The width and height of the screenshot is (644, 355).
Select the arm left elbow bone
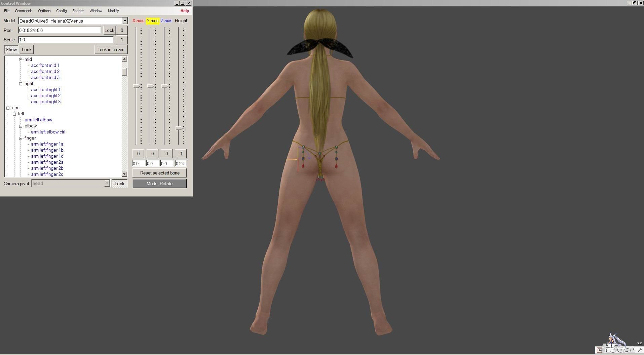[38, 120]
